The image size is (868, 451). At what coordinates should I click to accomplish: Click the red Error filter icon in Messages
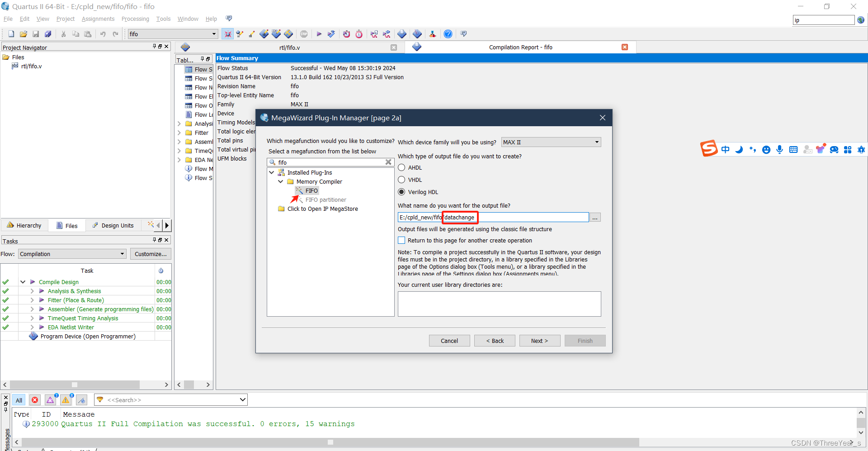point(35,400)
